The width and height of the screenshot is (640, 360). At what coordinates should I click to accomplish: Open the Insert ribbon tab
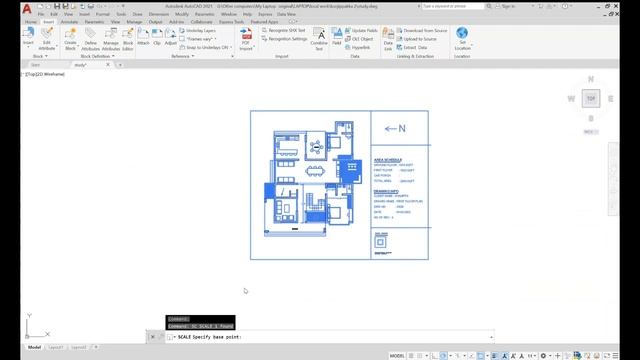pyautogui.click(x=49, y=22)
